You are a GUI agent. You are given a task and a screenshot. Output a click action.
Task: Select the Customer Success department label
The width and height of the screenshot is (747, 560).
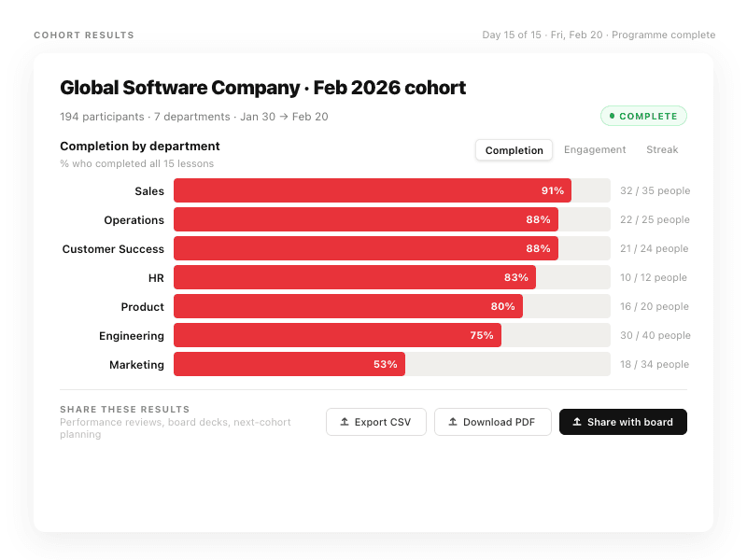coord(113,249)
